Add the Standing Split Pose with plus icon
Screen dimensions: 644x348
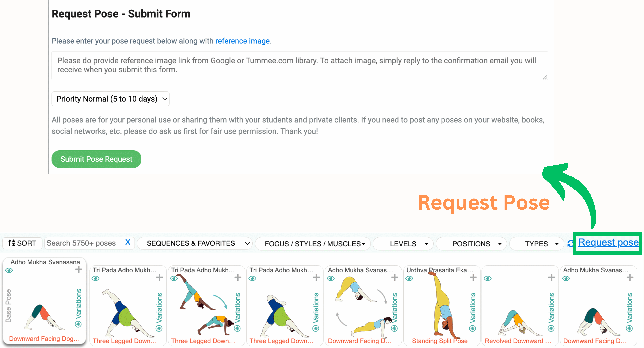(x=473, y=277)
